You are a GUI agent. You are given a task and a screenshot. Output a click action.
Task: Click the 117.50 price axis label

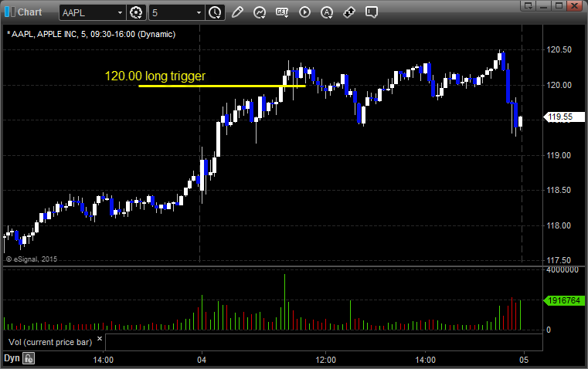click(559, 260)
